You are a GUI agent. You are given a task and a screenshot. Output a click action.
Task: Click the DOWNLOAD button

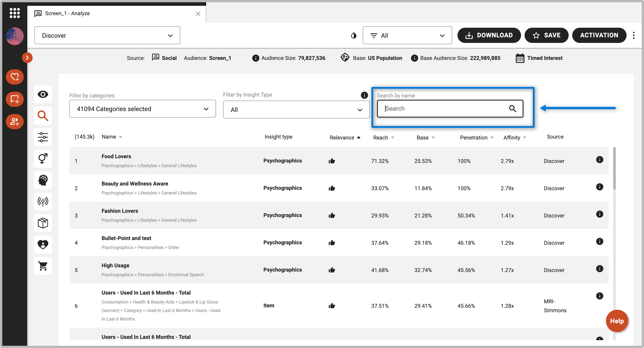click(489, 36)
